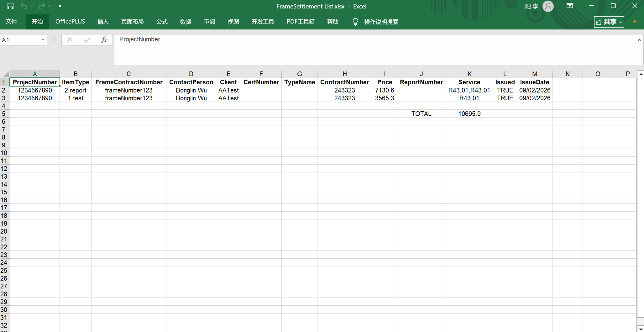Select the TOTAL value cell 10695.9
Viewport: 644px width, 332px height.
(x=469, y=114)
